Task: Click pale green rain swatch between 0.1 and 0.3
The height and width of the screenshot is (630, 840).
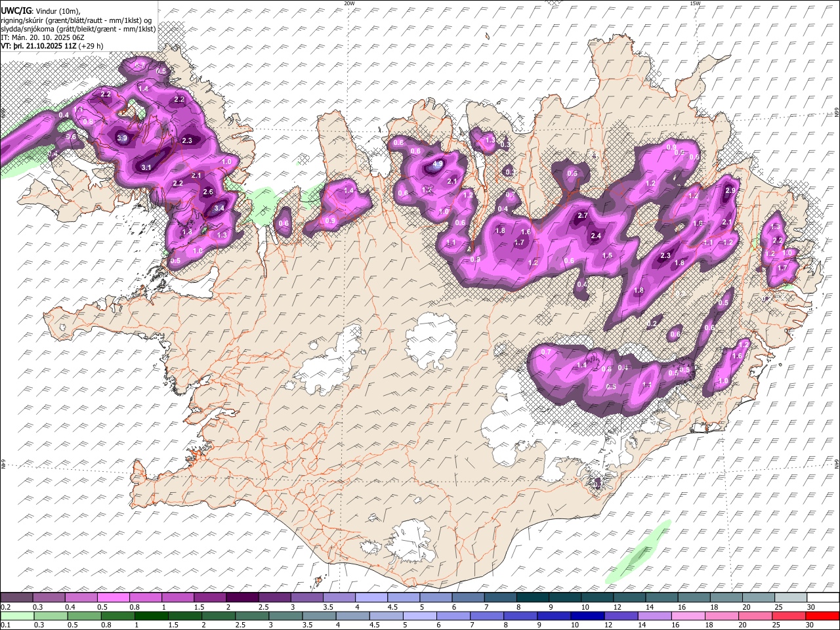Action: [x=17, y=616]
